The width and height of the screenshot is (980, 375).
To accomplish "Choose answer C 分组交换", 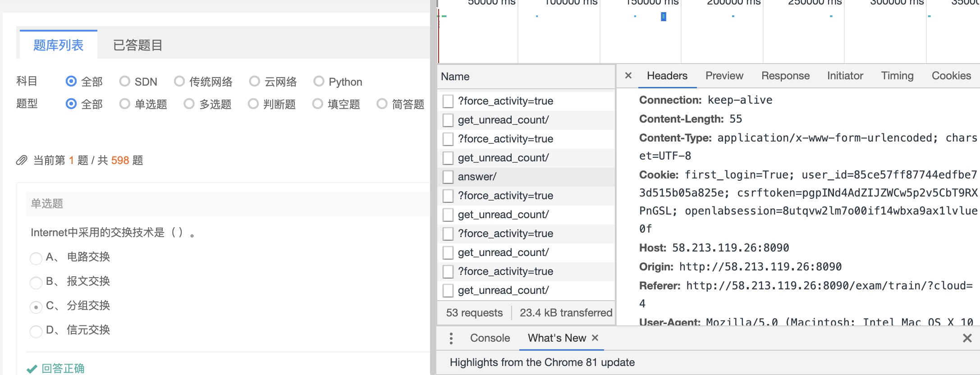I will pyautogui.click(x=36, y=307).
